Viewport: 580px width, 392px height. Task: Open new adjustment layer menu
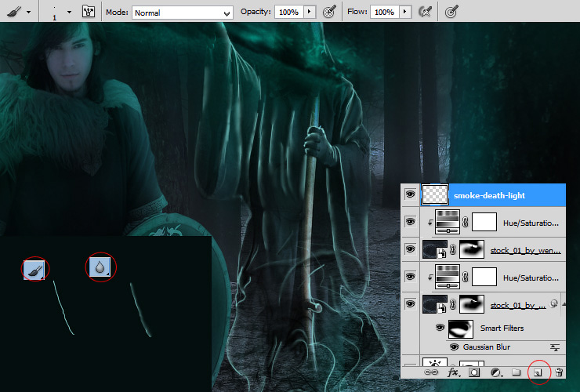pyautogui.click(x=495, y=372)
